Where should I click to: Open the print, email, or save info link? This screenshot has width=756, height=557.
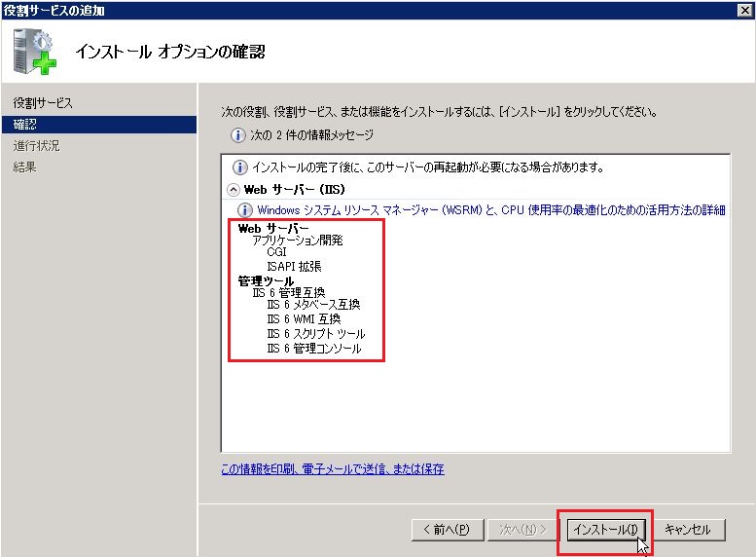pos(333,468)
